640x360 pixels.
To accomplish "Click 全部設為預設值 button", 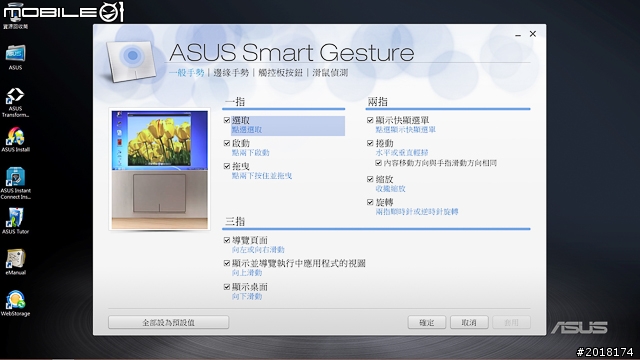I will [x=169, y=322].
